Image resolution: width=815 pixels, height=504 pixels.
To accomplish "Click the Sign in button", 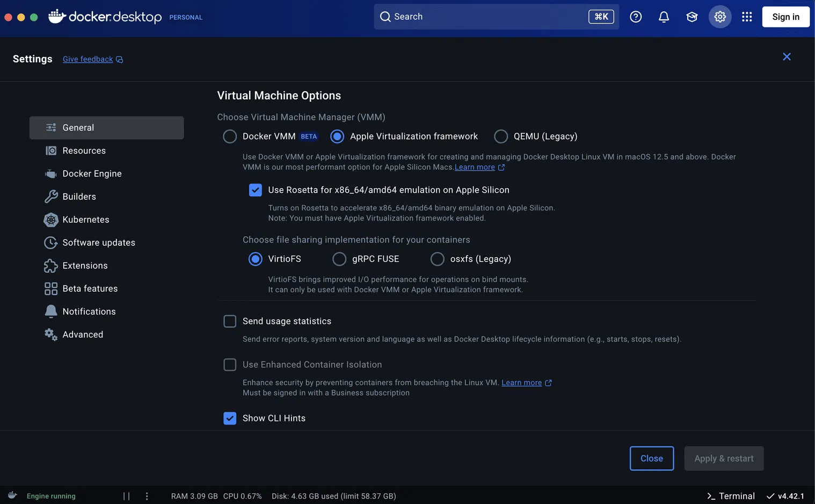I will 785,17.
